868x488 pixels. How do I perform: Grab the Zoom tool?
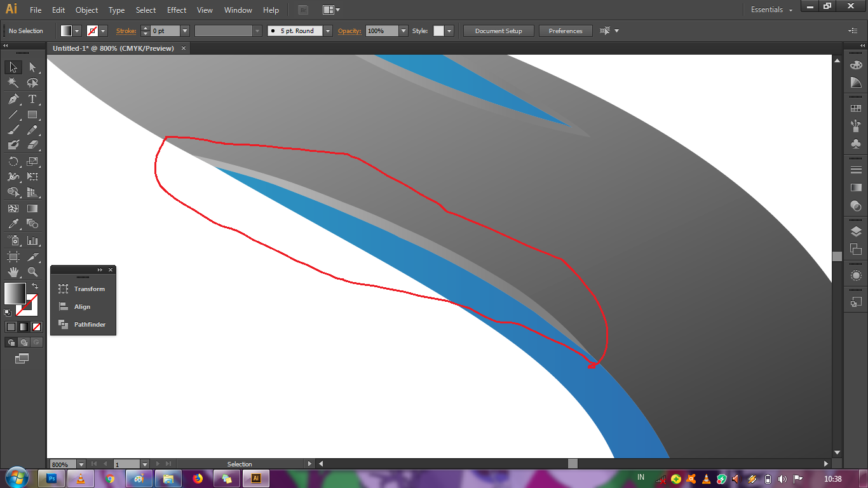(33, 271)
